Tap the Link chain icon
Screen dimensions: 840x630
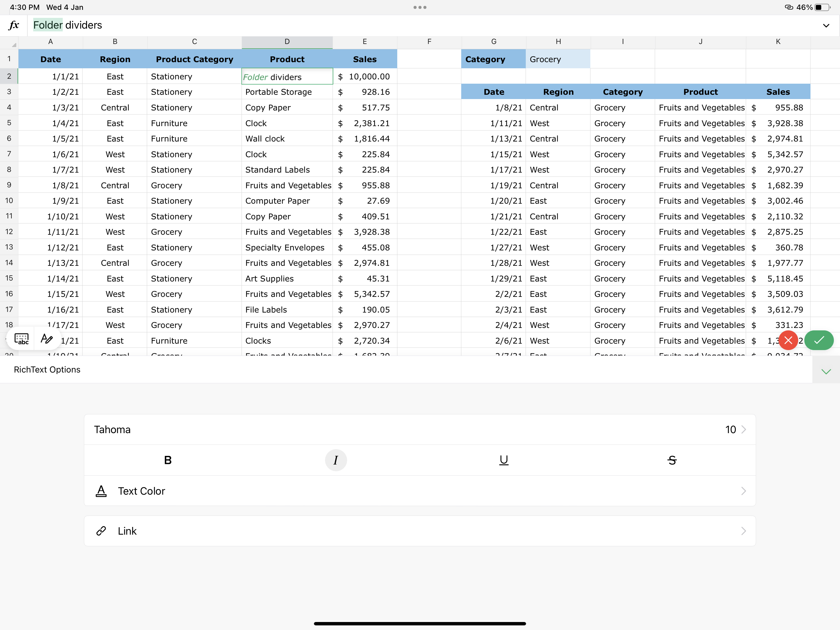pyautogui.click(x=101, y=531)
